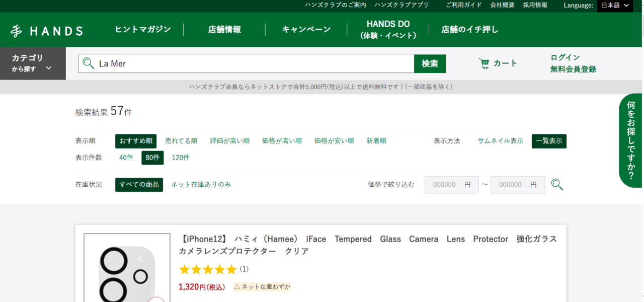The height and width of the screenshot is (302, 644).
Task: Sort by おすすめ順
Action: tap(136, 141)
